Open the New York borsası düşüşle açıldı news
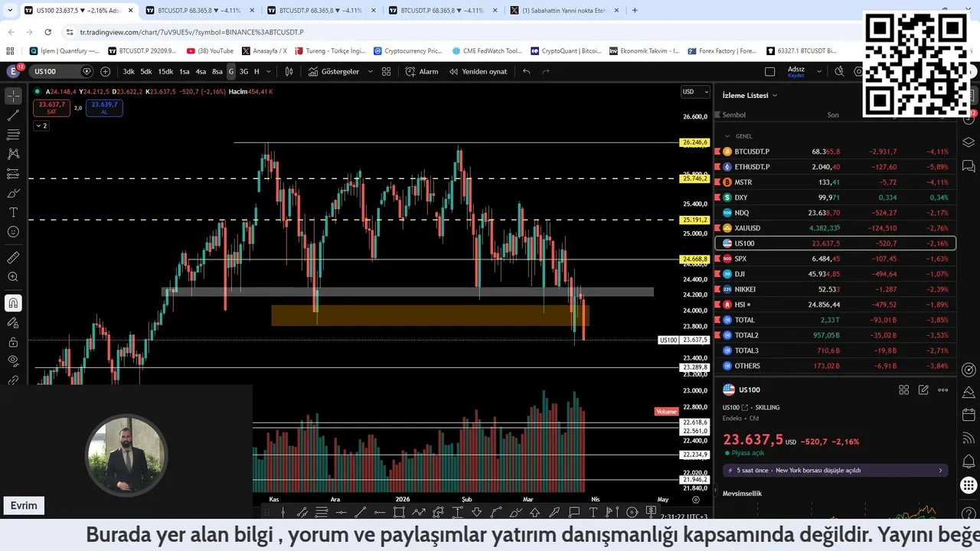Image resolution: width=980 pixels, height=551 pixels. click(835, 470)
